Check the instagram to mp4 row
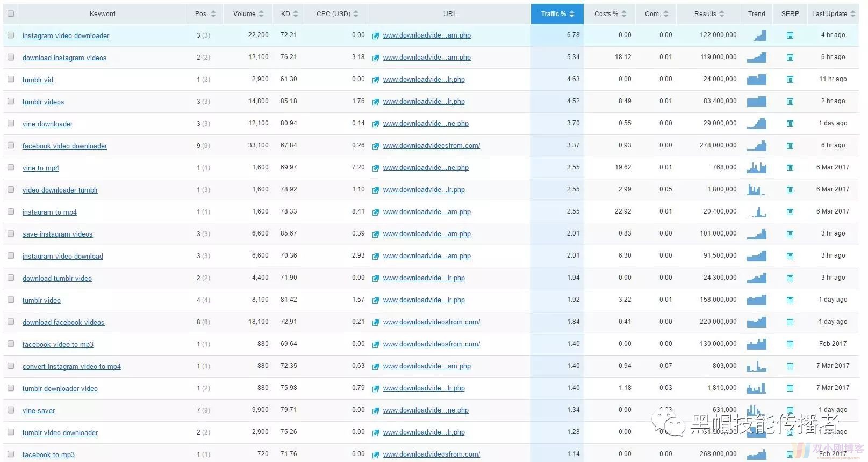The width and height of the screenshot is (868, 462). pyautogui.click(x=11, y=211)
